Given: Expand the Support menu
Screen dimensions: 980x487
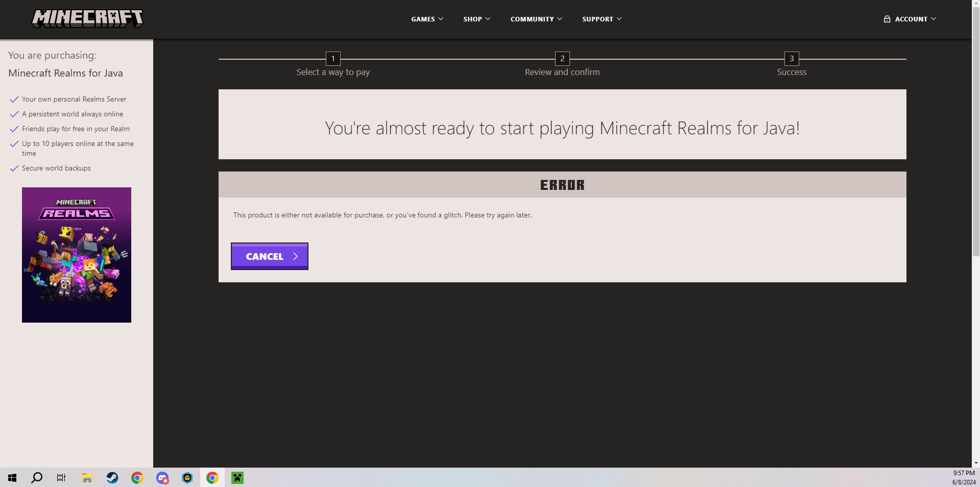Looking at the screenshot, I should [602, 19].
